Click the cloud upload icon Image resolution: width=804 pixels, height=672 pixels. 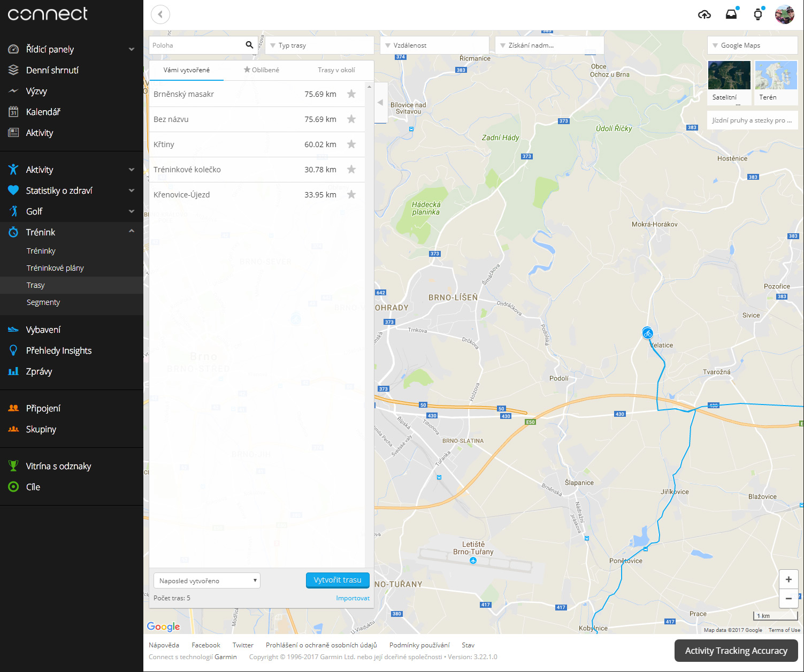click(x=705, y=14)
